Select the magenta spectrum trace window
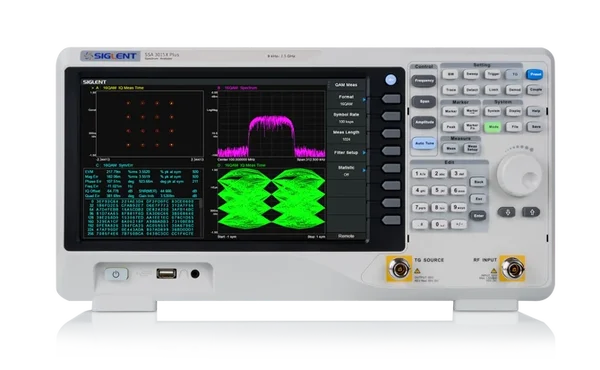This screenshot has width=600, height=370. [271, 124]
